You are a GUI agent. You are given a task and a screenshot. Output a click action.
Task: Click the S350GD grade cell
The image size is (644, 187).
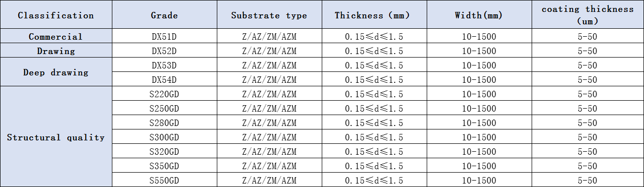pos(164,166)
